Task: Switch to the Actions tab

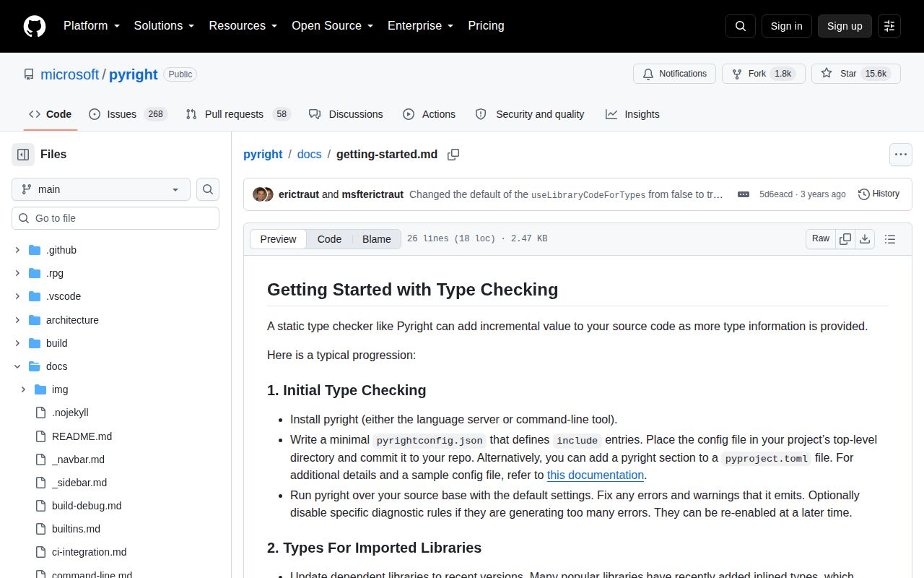Action: [429, 114]
